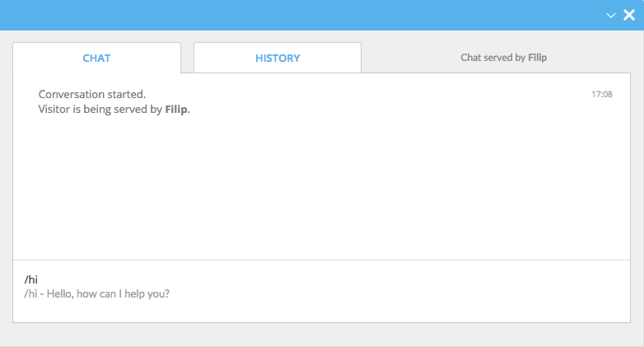Click the empty chat transcript area
This screenshot has height=347, width=644.
tap(322, 185)
